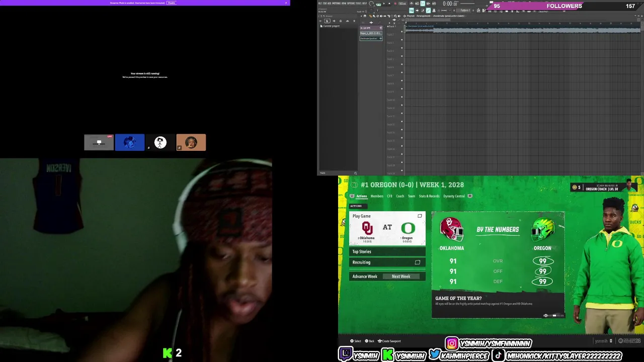
Task: Click the note grouping stamp icon
Action: [x=434, y=11]
